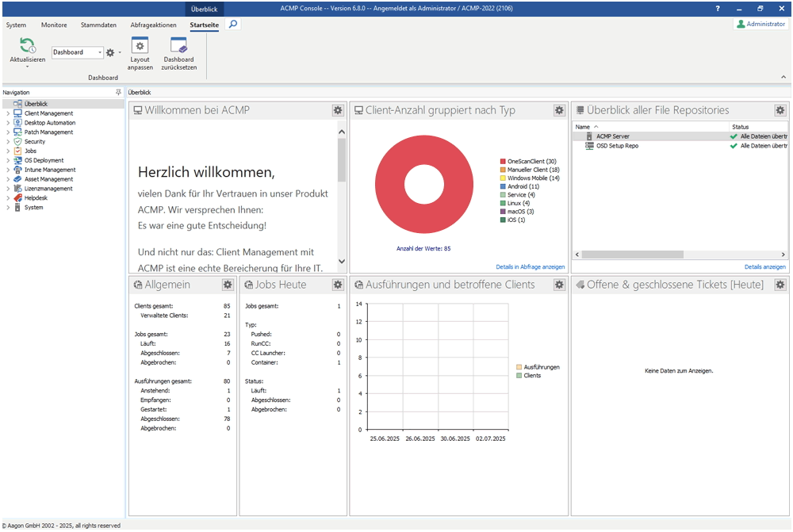Click the Intune Management icon
Screen dimensions: 793x532
(x=17, y=170)
